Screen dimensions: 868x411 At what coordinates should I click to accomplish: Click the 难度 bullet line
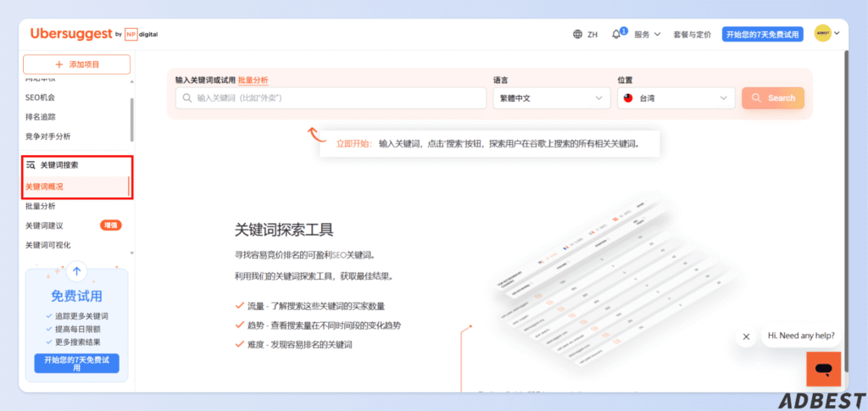click(x=294, y=345)
